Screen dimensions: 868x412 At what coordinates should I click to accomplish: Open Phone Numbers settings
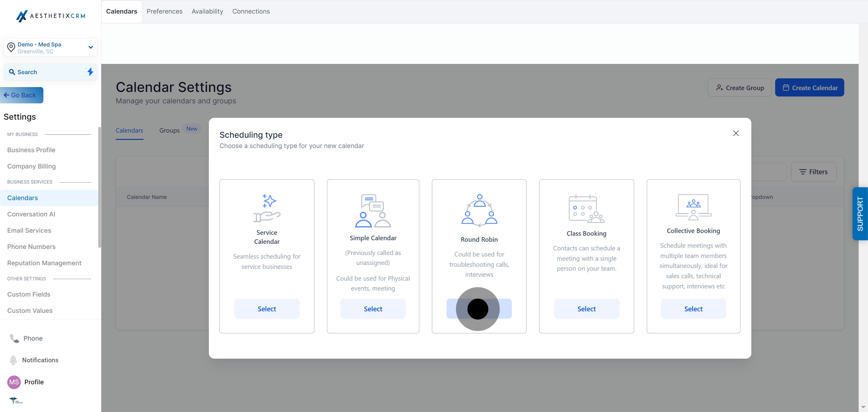click(x=31, y=247)
